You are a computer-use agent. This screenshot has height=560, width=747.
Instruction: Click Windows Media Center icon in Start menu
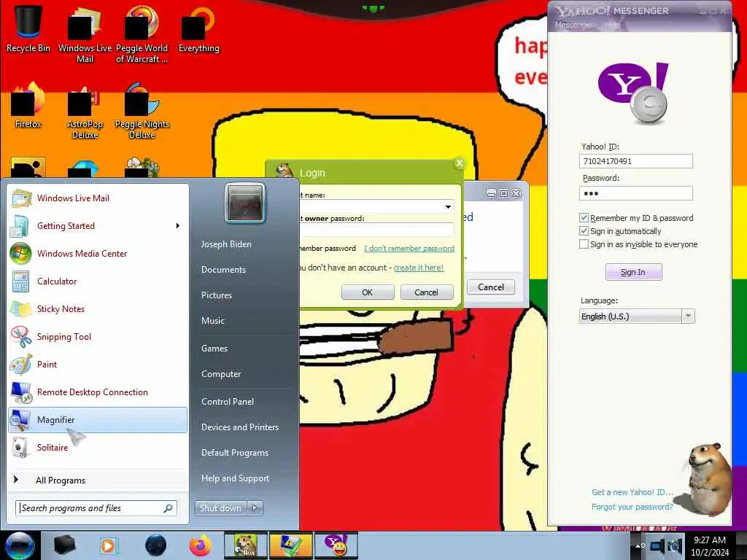(x=21, y=253)
